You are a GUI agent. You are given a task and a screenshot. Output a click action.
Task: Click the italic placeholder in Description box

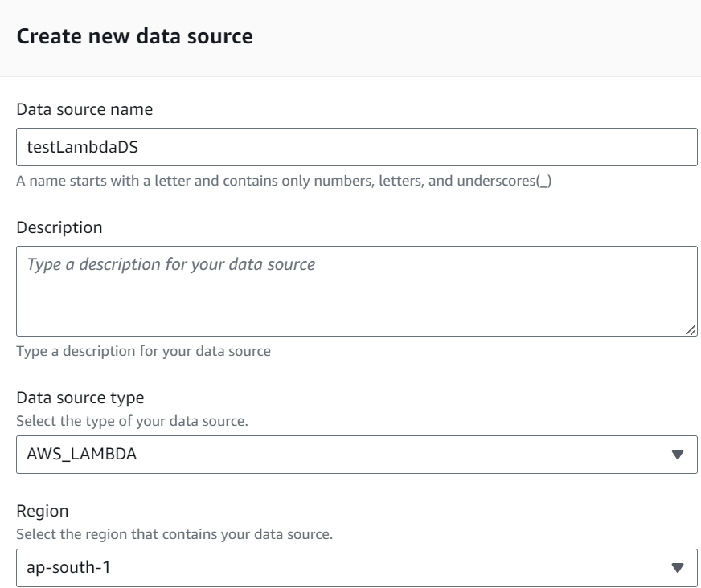pyautogui.click(x=170, y=264)
